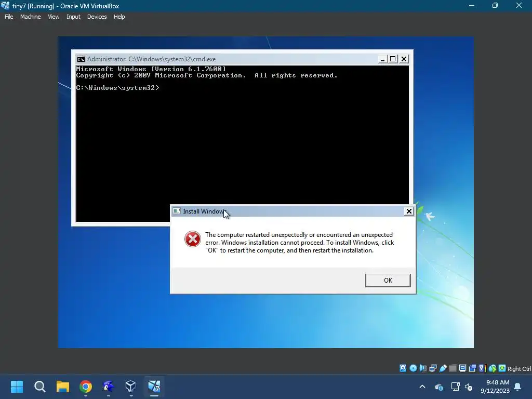Open the Machine menu
This screenshot has height=399, width=532.
point(30,17)
